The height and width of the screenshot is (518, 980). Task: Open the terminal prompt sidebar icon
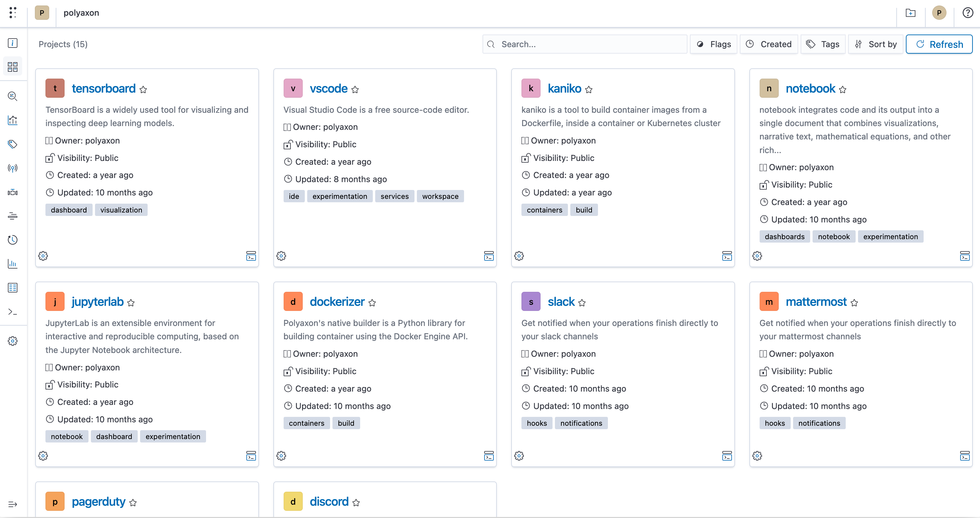pos(13,312)
